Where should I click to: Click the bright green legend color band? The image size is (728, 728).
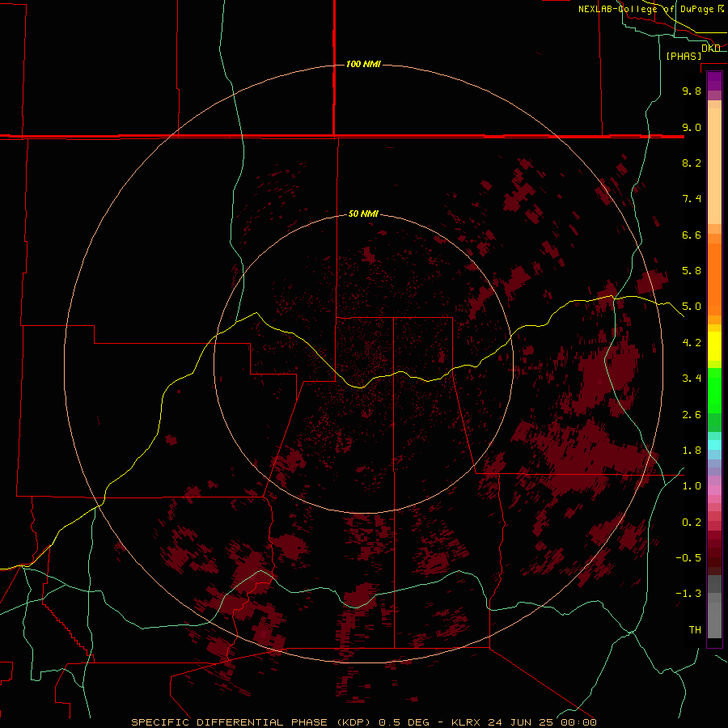tap(714, 391)
